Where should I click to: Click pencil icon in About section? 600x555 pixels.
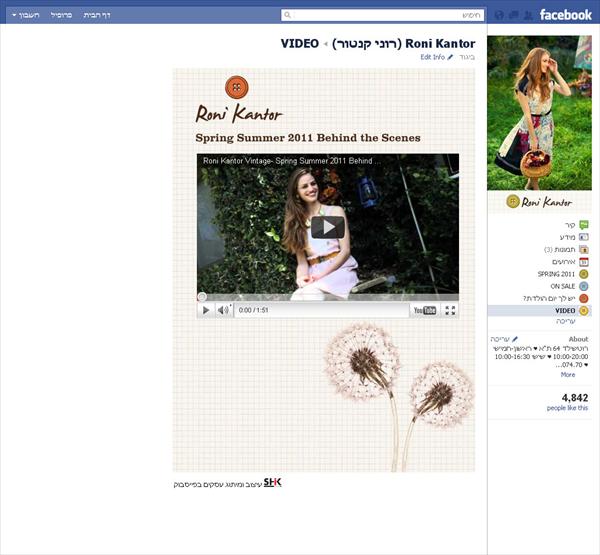515,339
